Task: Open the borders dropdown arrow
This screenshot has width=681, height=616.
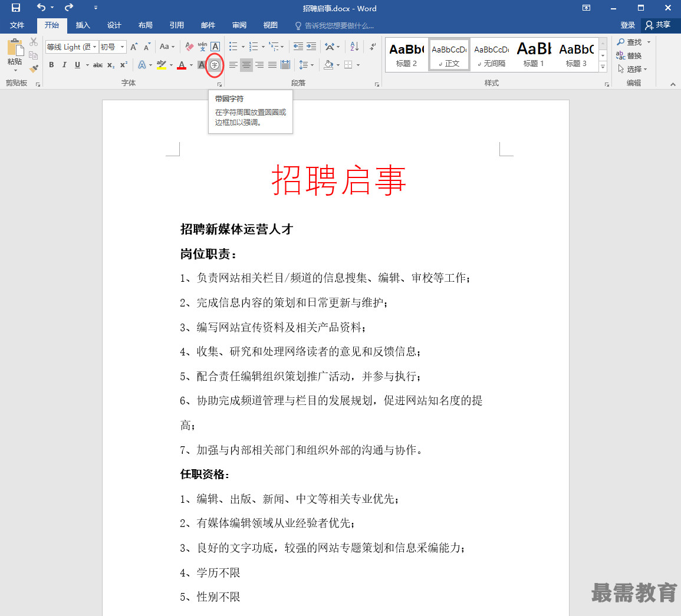Action: click(x=358, y=65)
